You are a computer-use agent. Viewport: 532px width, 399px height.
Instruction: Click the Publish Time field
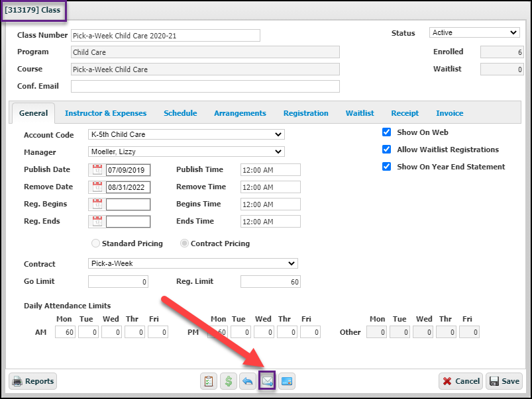(x=270, y=170)
